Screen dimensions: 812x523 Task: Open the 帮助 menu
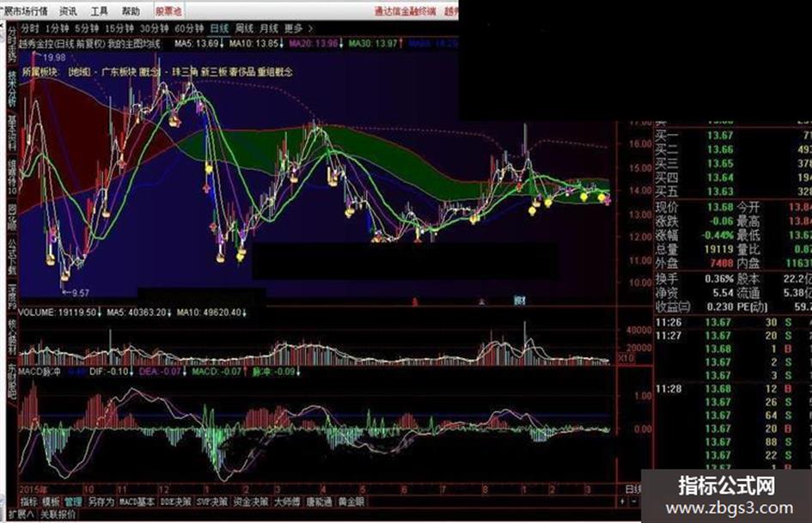pyautogui.click(x=131, y=11)
